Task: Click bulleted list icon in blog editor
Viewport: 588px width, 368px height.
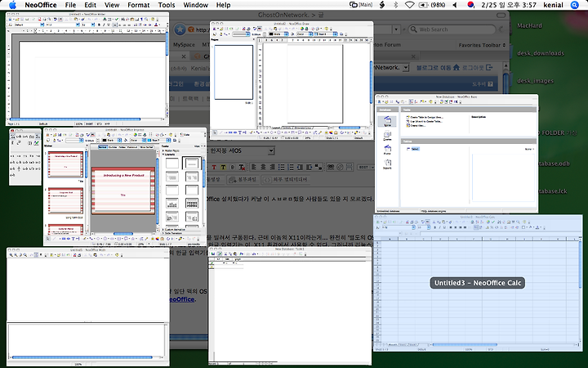Action: click(281, 167)
